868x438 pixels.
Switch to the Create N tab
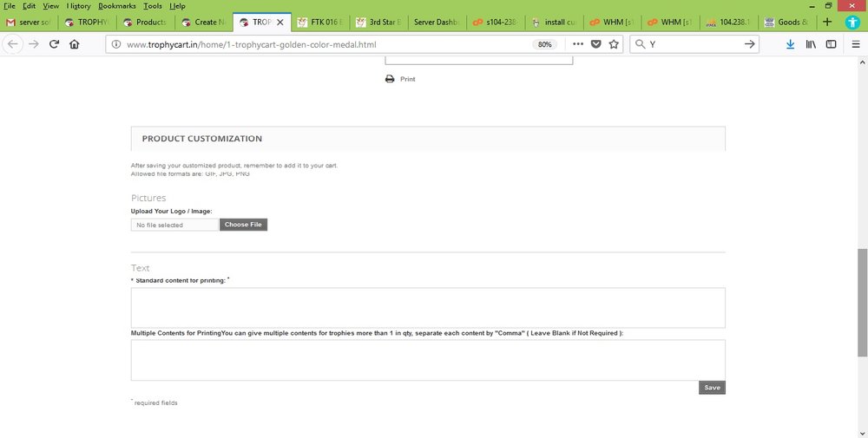pyautogui.click(x=203, y=23)
